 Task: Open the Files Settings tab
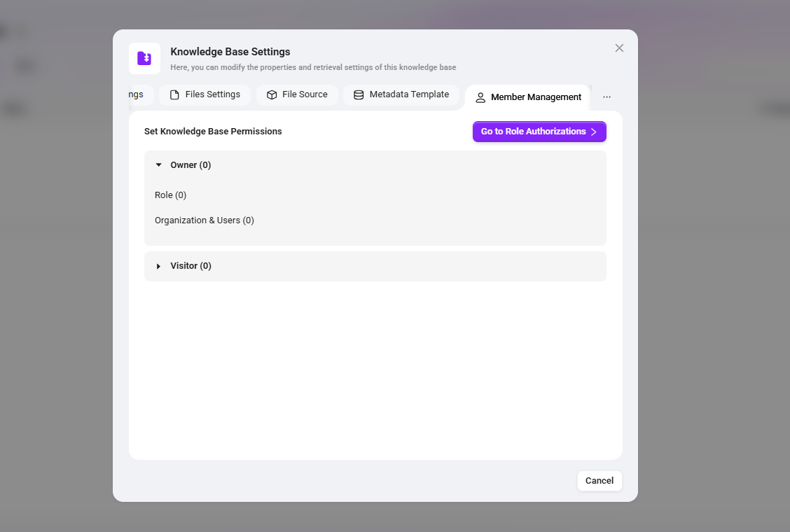coord(205,94)
